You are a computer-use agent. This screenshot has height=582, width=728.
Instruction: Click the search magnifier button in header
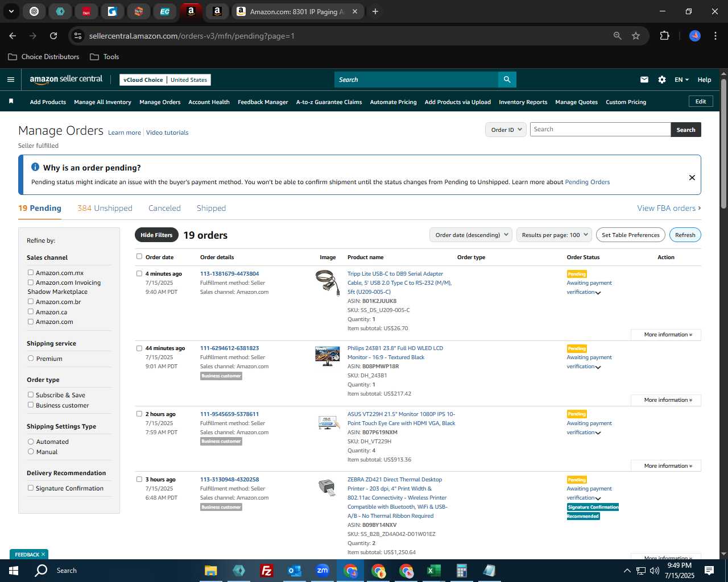click(x=507, y=80)
